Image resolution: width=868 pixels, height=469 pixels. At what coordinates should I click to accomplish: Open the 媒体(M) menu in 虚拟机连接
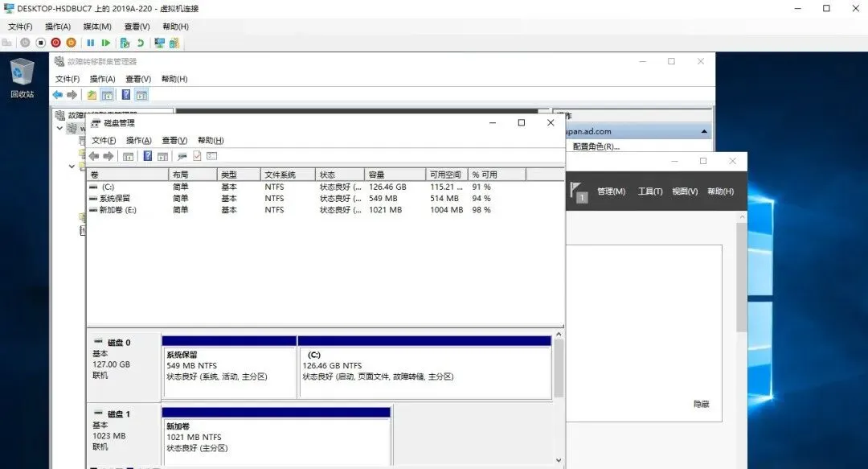click(x=96, y=26)
